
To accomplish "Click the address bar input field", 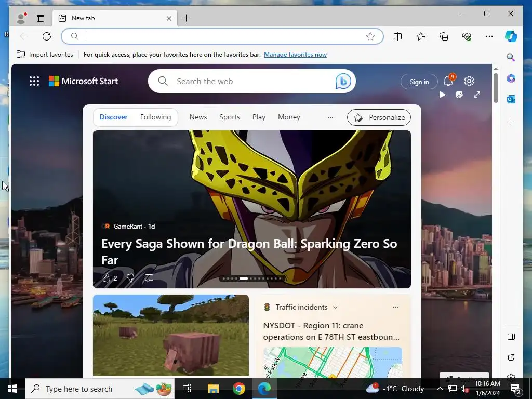I will pos(222,36).
